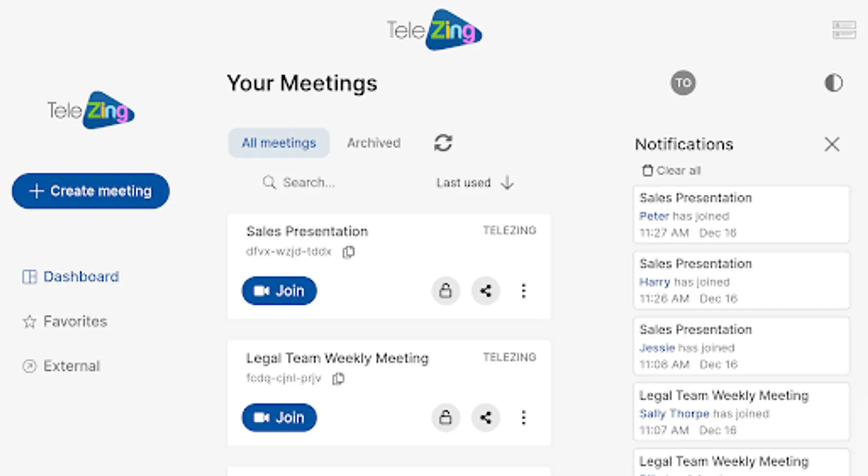Clear all notifications
This screenshot has height=476, width=868.
[671, 170]
